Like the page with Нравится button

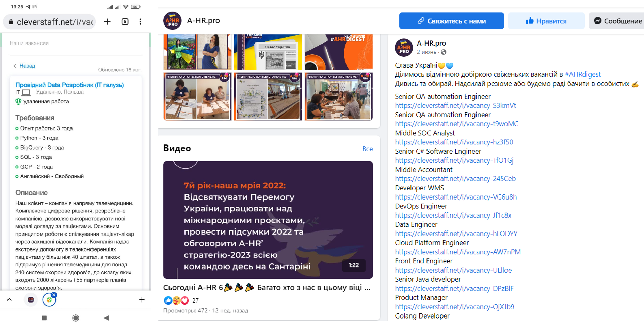[x=546, y=21]
